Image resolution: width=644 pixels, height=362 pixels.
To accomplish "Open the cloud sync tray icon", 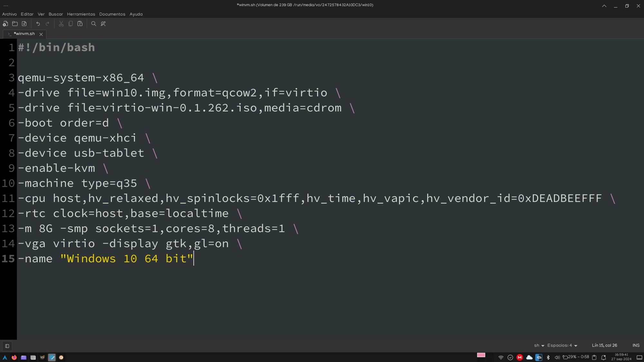I will 529,357.
